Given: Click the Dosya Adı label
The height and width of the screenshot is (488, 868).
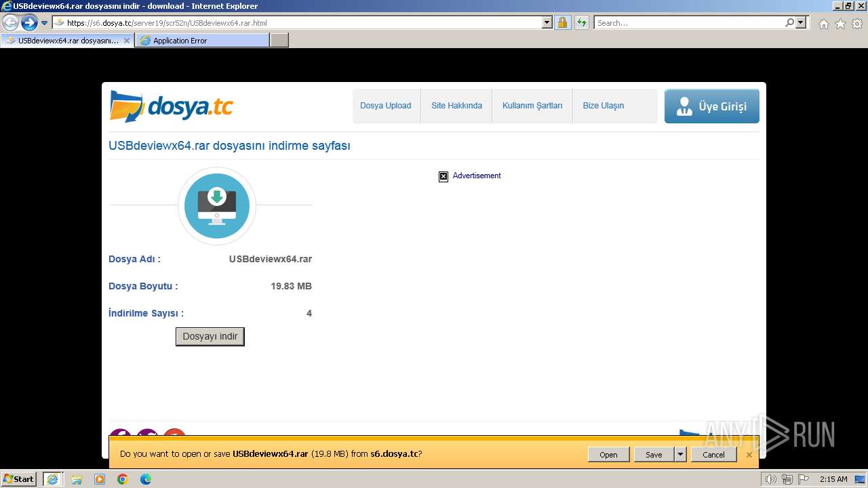Looking at the screenshot, I should (134, 259).
